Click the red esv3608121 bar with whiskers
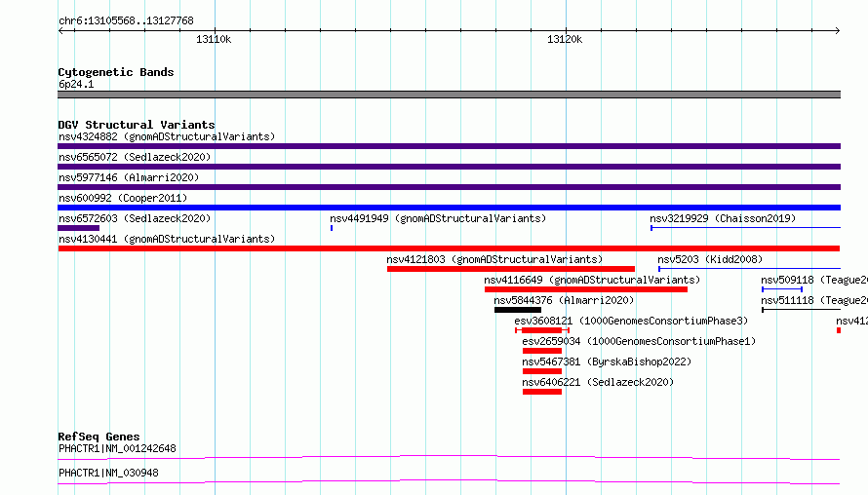 (542, 330)
